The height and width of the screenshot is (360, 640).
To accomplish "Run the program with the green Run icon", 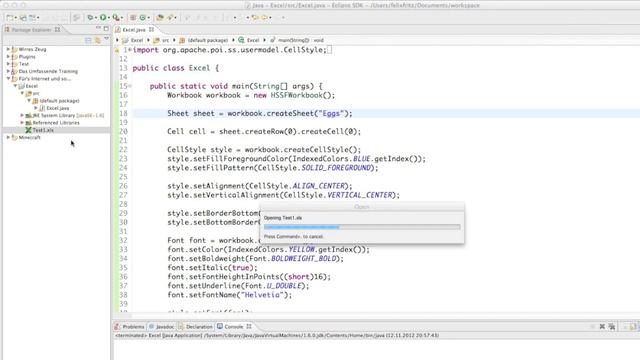I will pyautogui.click(x=103, y=18).
